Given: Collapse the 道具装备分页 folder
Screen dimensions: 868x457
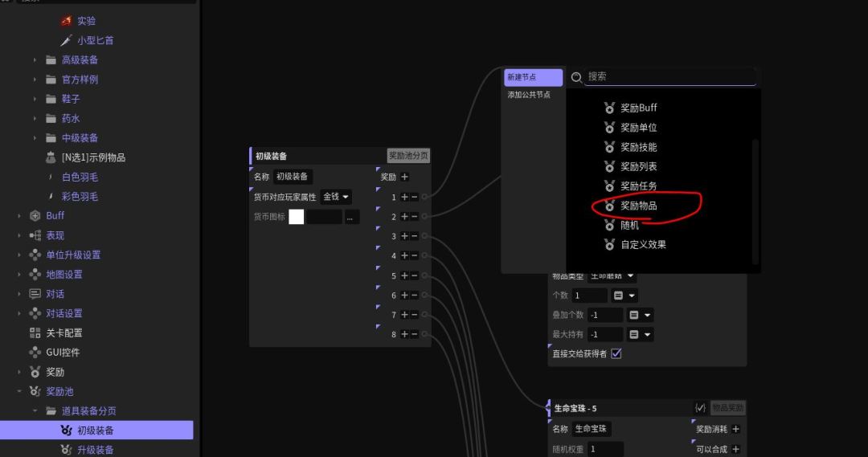Looking at the screenshot, I should (x=35, y=410).
